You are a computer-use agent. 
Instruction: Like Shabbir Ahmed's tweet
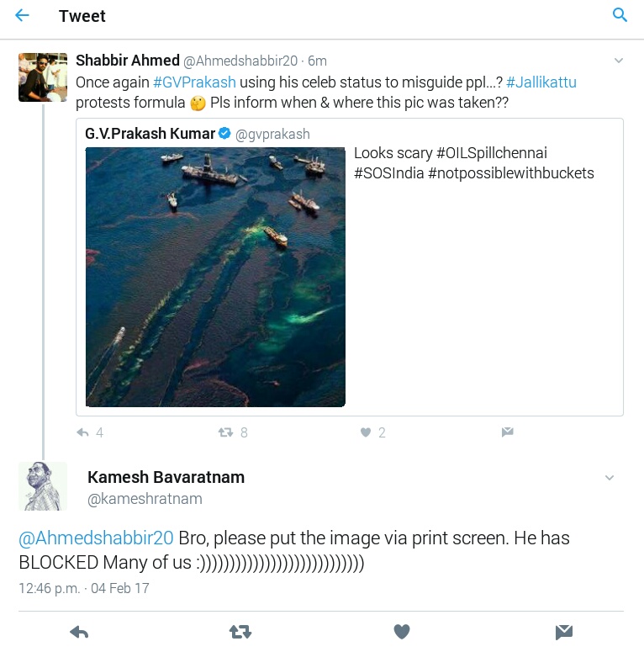pyautogui.click(x=366, y=432)
